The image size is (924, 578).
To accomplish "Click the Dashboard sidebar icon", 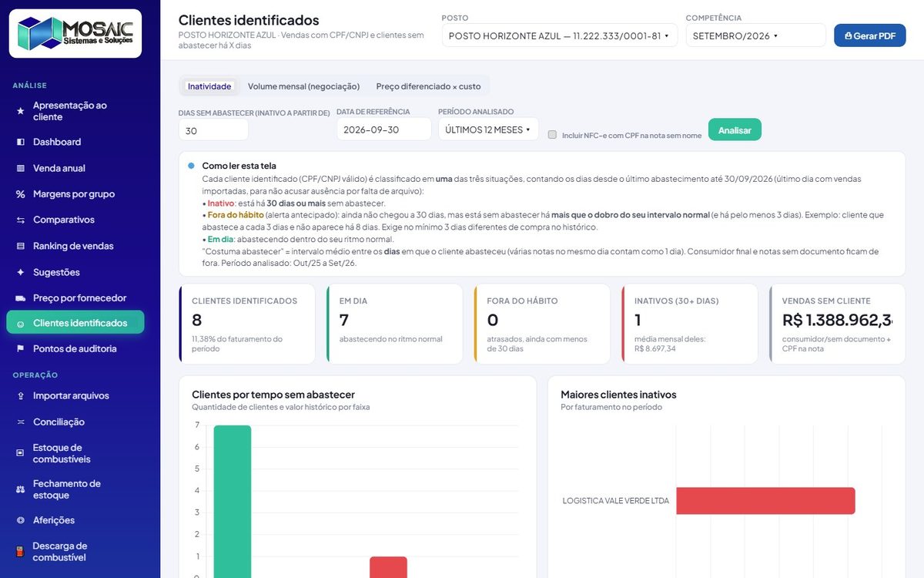I will [21, 142].
